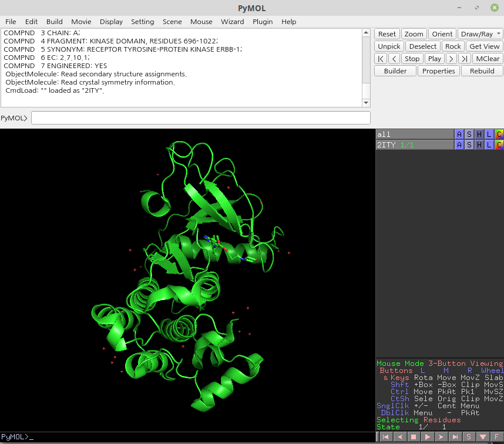Open the down-triangle menu beside S at bottom

point(483,437)
